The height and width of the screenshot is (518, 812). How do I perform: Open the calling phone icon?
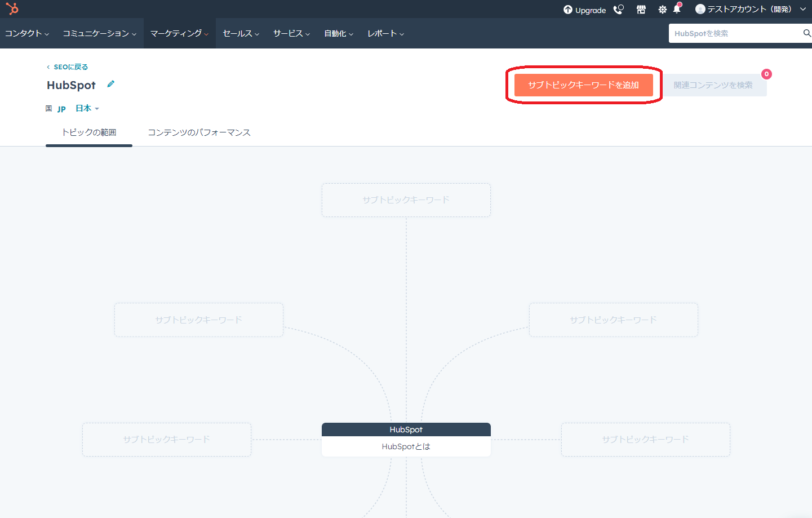[619, 10]
